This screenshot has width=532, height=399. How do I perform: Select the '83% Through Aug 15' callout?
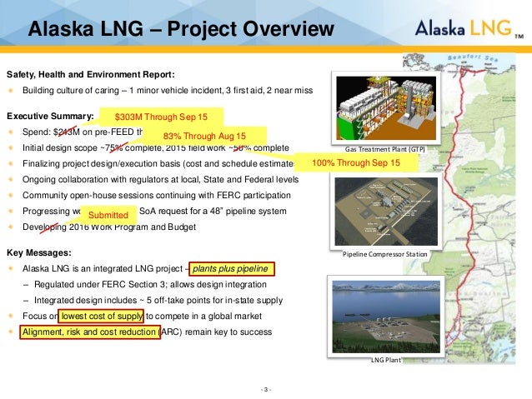[x=204, y=136]
